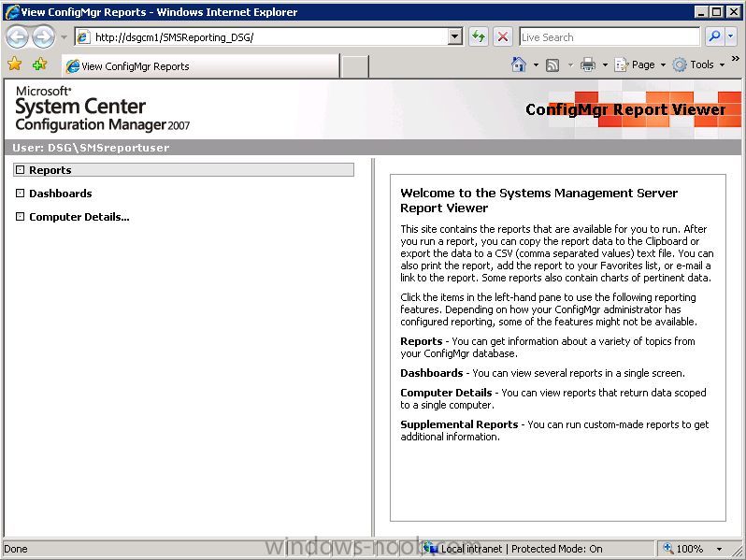The height and width of the screenshot is (560, 746).
Task: Click the User: DSG\SMSreportuser text
Action: click(x=91, y=148)
